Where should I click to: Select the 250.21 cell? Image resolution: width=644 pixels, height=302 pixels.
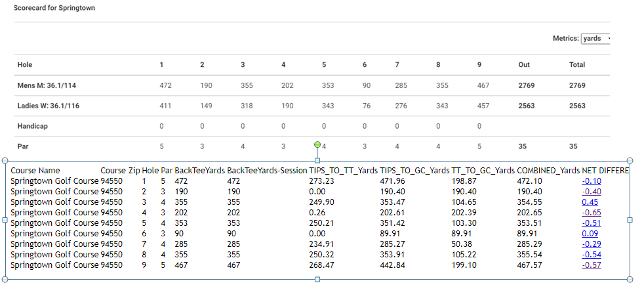click(x=321, y=223)
